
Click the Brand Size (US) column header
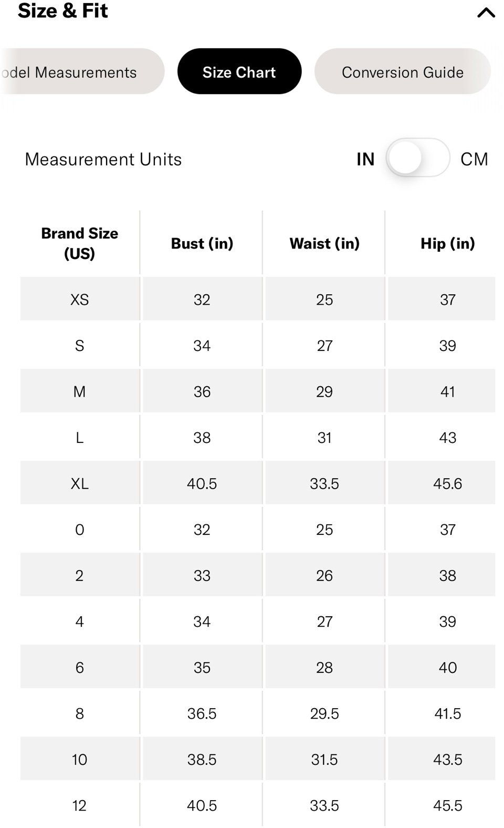[x=80, y=243]
